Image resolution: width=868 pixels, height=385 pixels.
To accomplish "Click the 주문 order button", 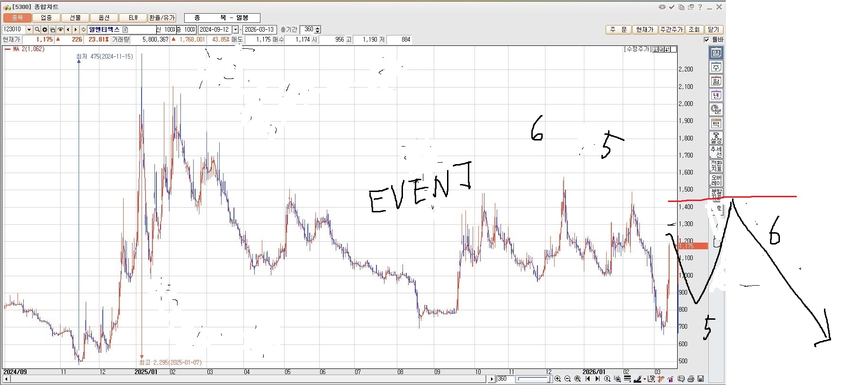I will [x=618, y=30].
